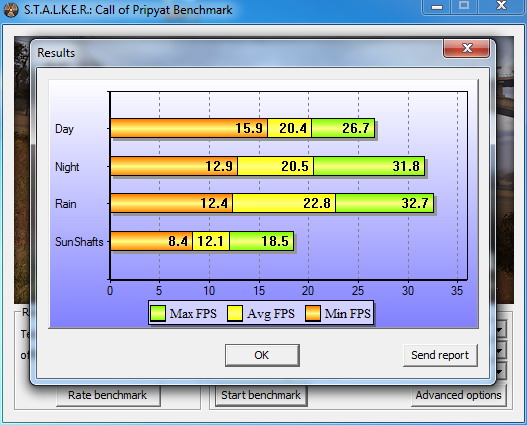Click the SunShafts max FPS bar 18.5
This screenshot has height=425, width=527.
[261, 241]
